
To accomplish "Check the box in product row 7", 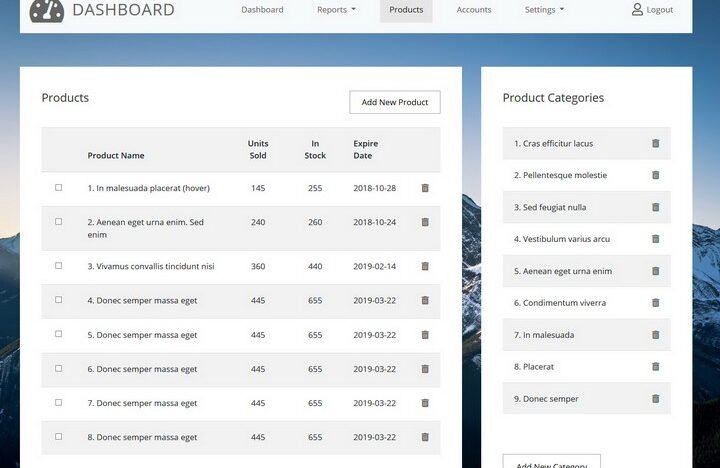I will coord(58,402).
